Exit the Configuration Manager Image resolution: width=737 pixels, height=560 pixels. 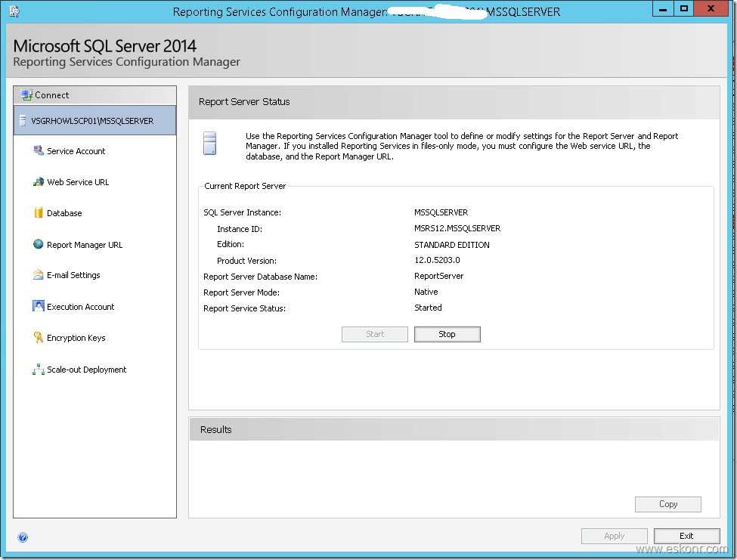click(x=686, y=536)
